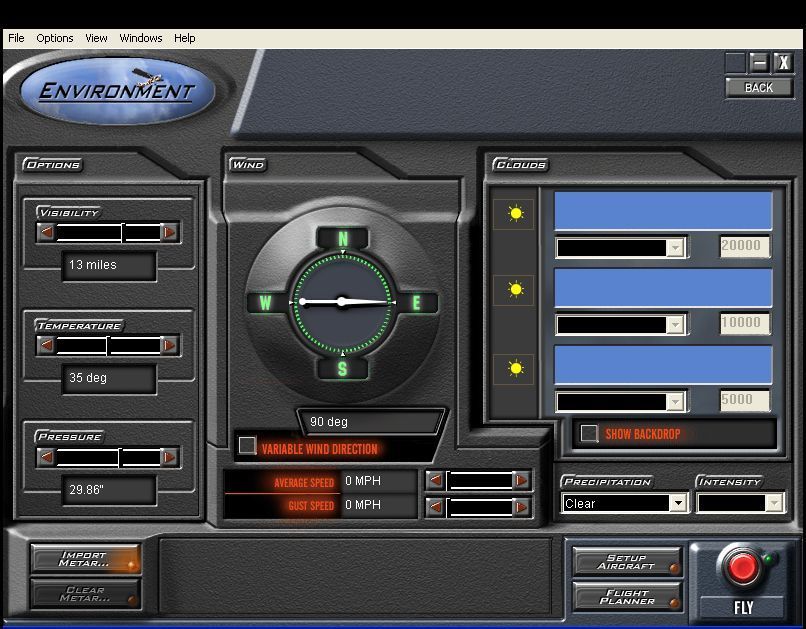Image resolution: width=806 pixels, height=629 pixels.
Task: Increase average wind speed with right arrow
Action: click(521, 480)
